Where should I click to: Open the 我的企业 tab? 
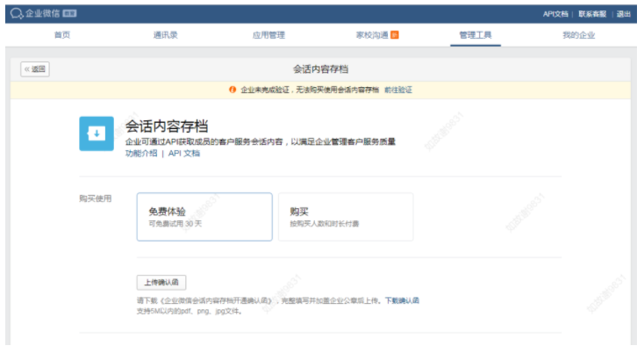(x=578, y=35)
